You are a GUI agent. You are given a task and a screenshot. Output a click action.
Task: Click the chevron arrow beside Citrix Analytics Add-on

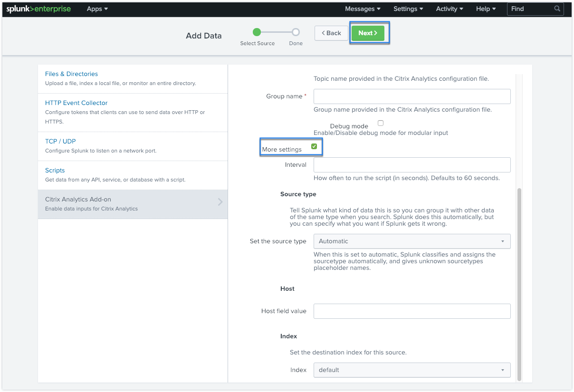pos(220,202)
